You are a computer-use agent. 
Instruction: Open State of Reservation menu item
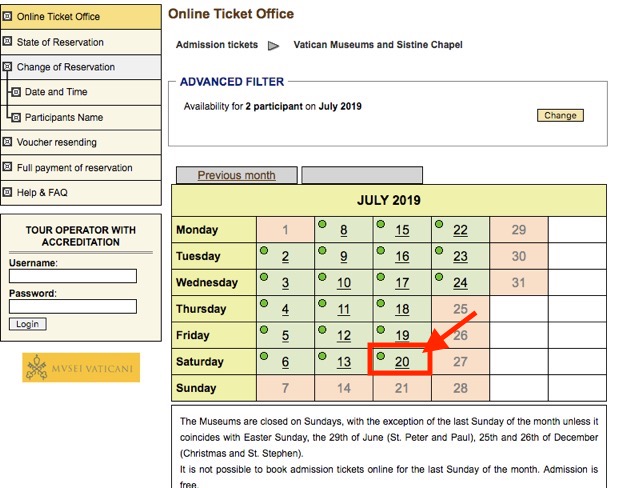[81, 42]
